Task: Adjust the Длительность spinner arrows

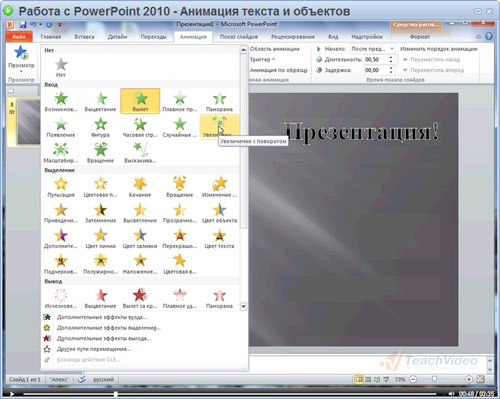Action: pos(391,59)
